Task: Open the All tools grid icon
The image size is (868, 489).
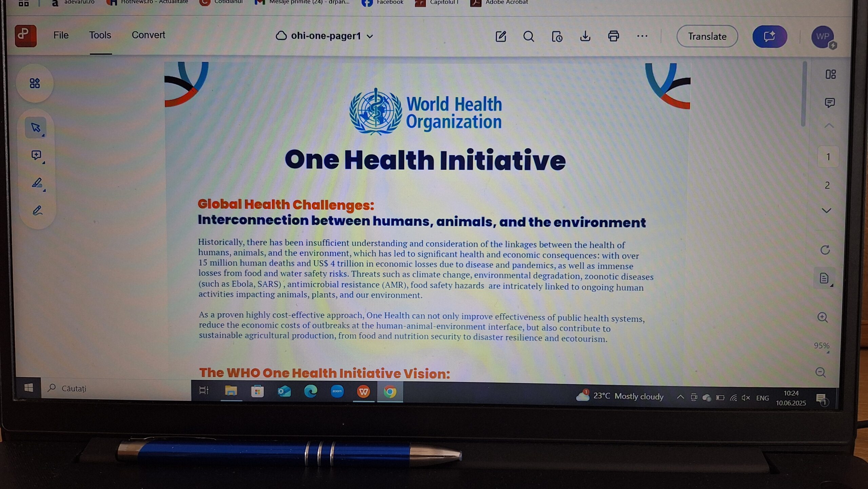Action: tap(35, 83)
